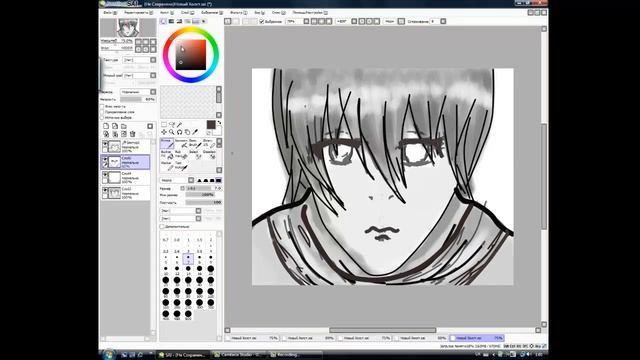Select the Magic Wand tool

click(180, 125)
